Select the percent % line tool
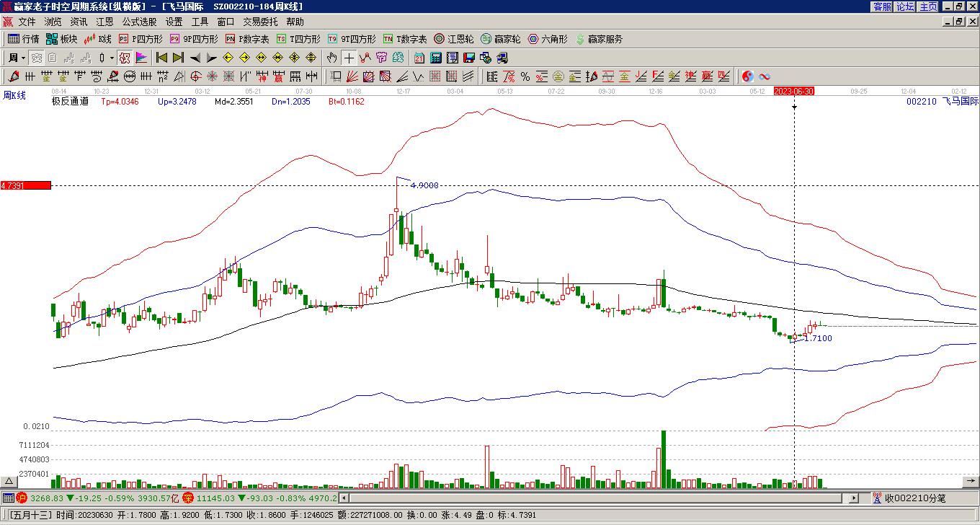This screenshot has height=525, width=980. [525, 76]
